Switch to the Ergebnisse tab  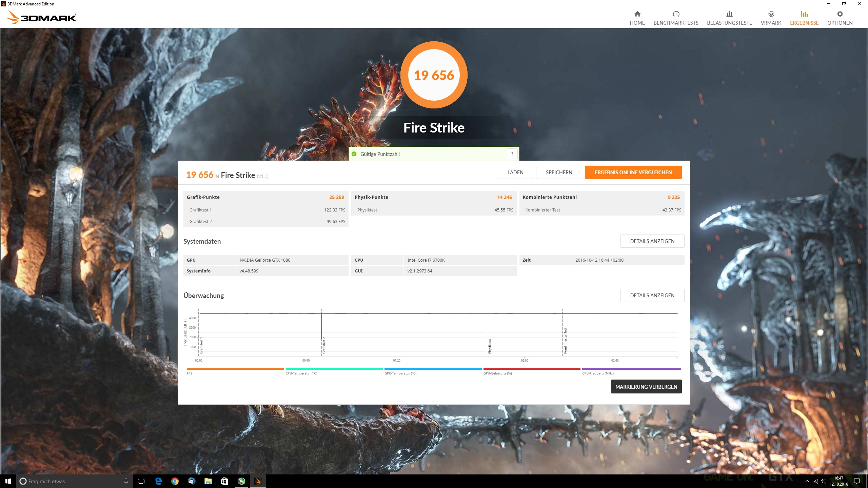click(804, 18)
